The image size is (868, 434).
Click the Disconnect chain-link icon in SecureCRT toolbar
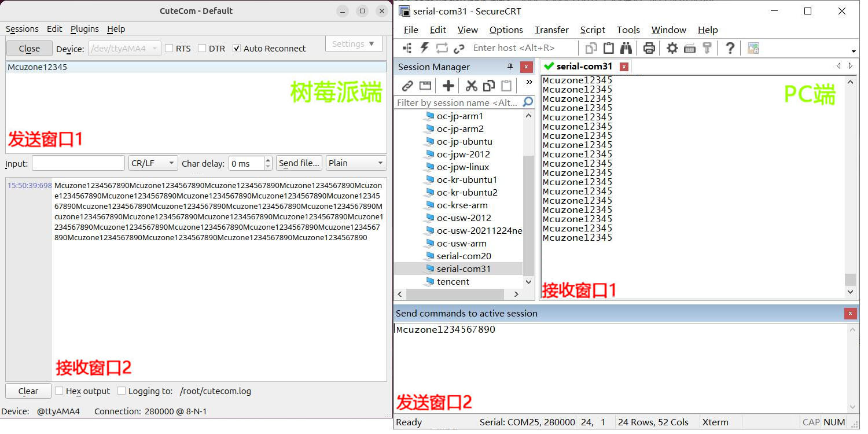pos(459,48)
